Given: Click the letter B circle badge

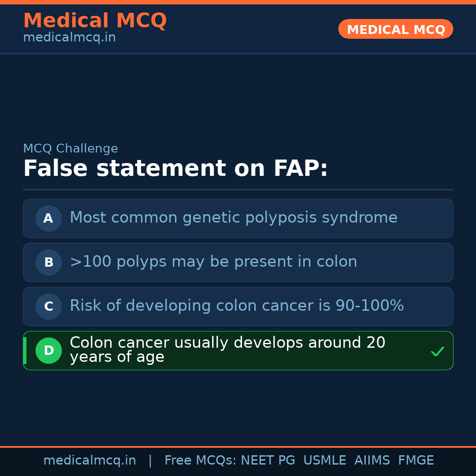Looking at the screenshot, I should (48, 262).
